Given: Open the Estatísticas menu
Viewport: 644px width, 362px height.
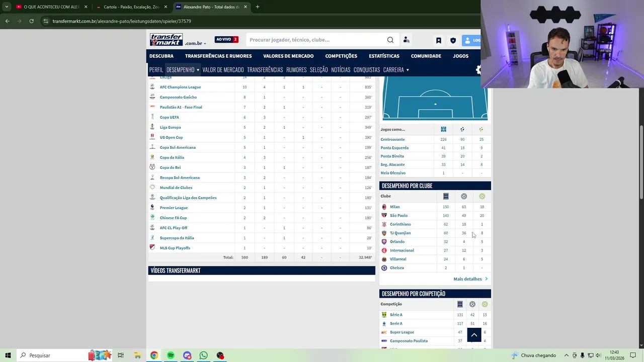Looking at the screenshot, I should [x=384, y=56].
